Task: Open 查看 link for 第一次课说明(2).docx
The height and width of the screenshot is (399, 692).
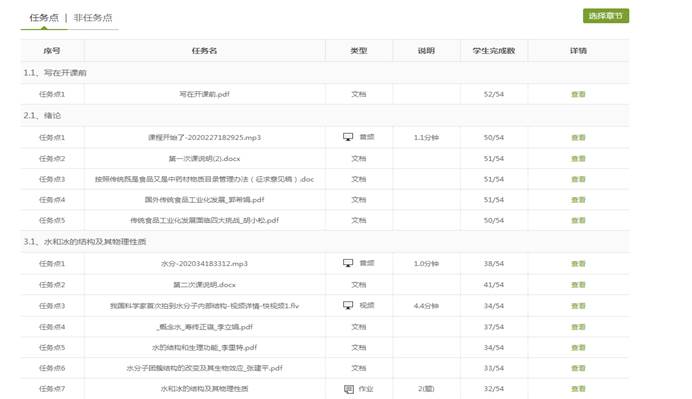Action: click(x=578, y=158)
